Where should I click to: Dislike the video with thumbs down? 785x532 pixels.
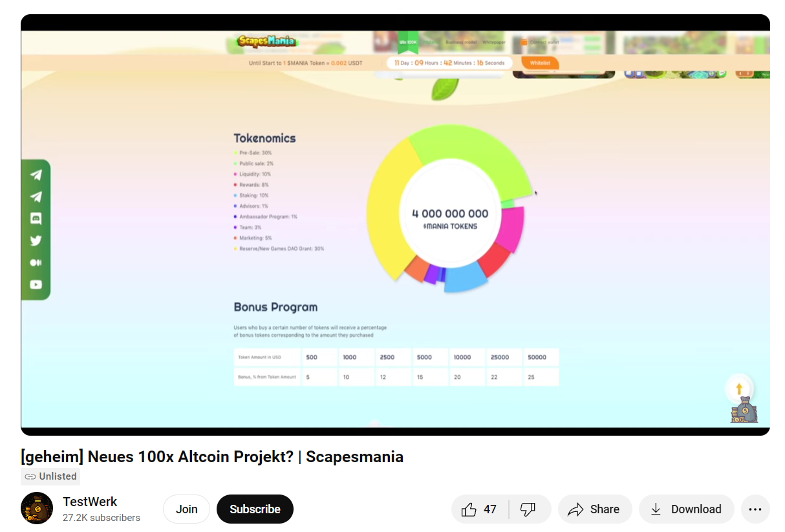528,509
